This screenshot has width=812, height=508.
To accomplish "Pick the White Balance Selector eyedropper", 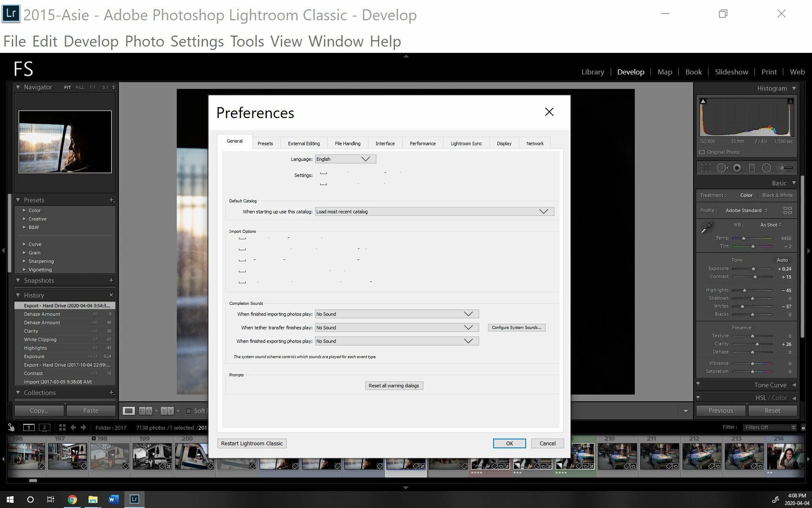I will [707, 228].
